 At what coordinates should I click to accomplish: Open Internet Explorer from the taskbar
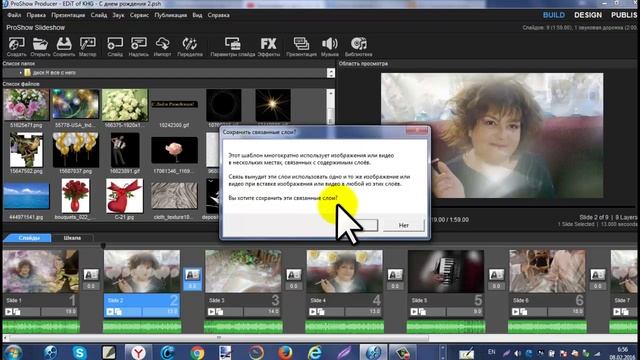[x=315, y=352]
